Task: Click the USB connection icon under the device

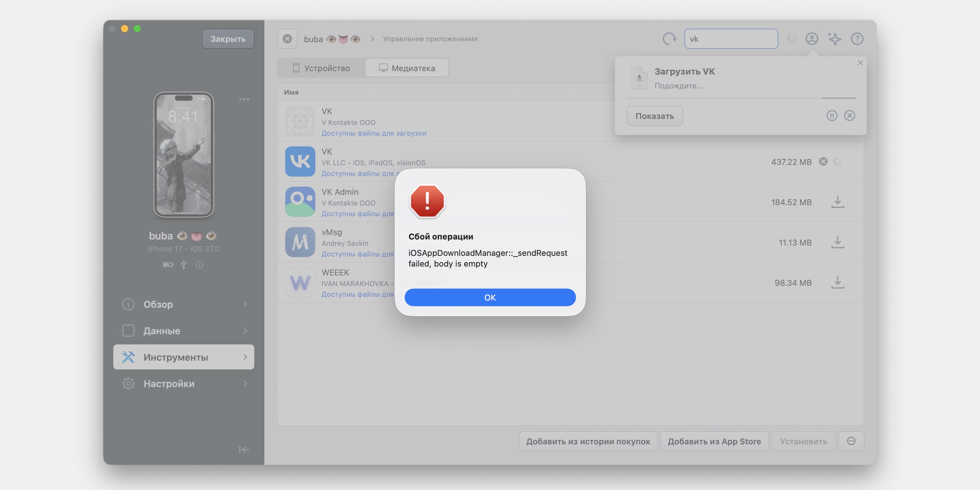Action: coord(183,265)
